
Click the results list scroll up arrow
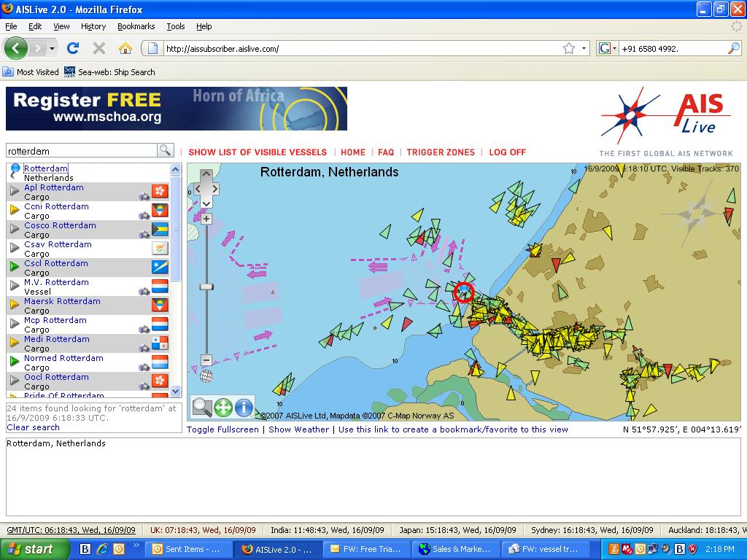[175, 169]
